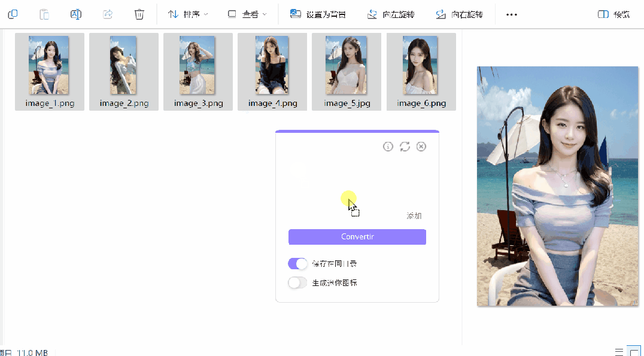The width and height of the screenshot is (644, 356).
Task: Select the image_5.jpg thumbnail
Action: (x=347, y=72)
